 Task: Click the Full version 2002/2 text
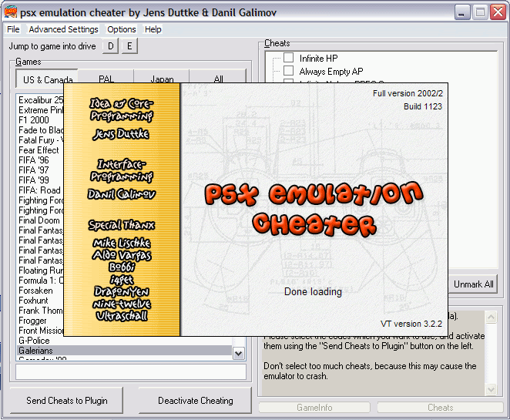[x=408, y=93]
